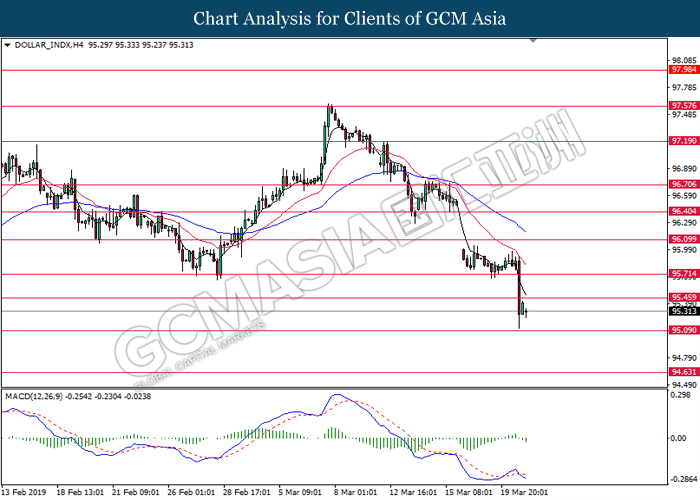Viewport: 700px width, 500px height.
Task: Click the 28 Feb 17:01 time label
Action: (x=247, y=492)
